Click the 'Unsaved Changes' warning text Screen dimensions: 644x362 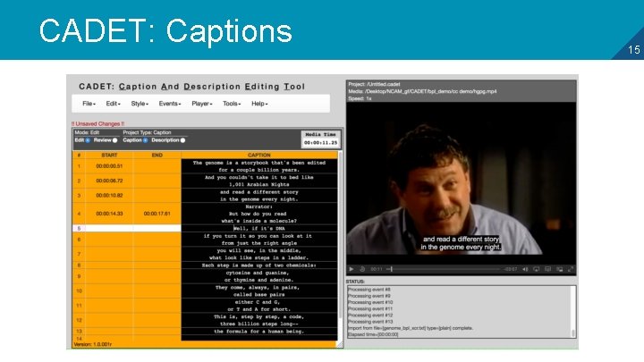97,123
